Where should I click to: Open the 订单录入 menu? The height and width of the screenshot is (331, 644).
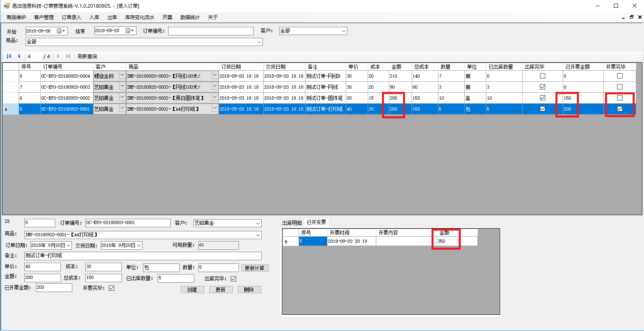72,17
